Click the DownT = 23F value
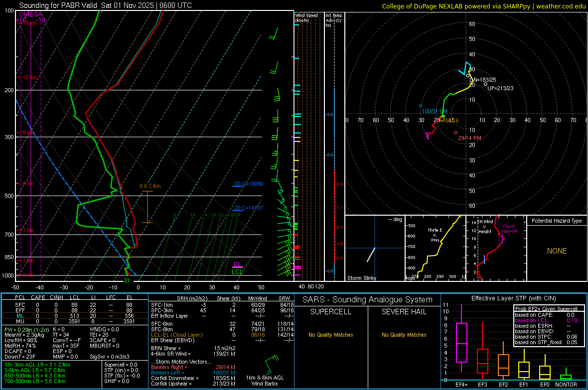This screenshot has height=390, width=588. click(20, 357)
